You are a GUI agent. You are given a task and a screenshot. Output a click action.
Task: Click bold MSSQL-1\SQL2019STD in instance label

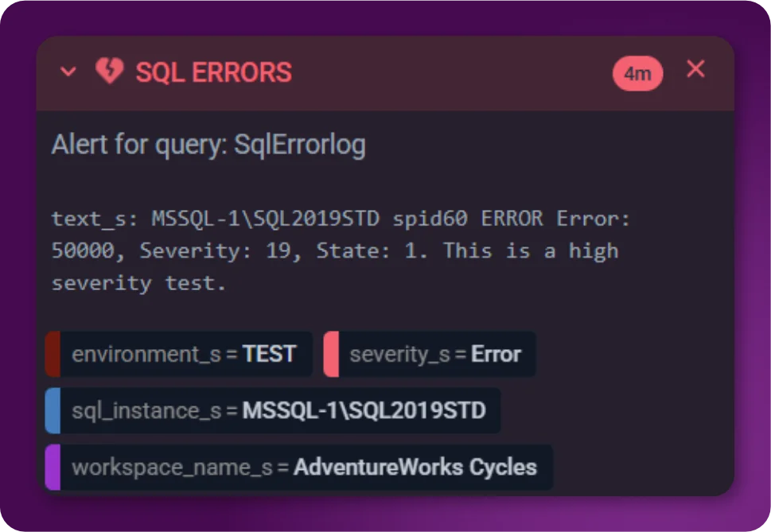point(364,410)
